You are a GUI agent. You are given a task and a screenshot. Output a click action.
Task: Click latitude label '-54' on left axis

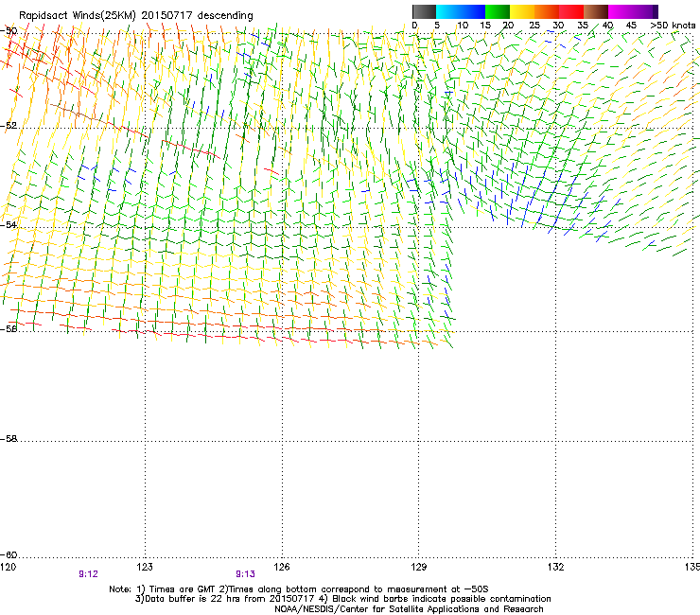coord(9,224)
